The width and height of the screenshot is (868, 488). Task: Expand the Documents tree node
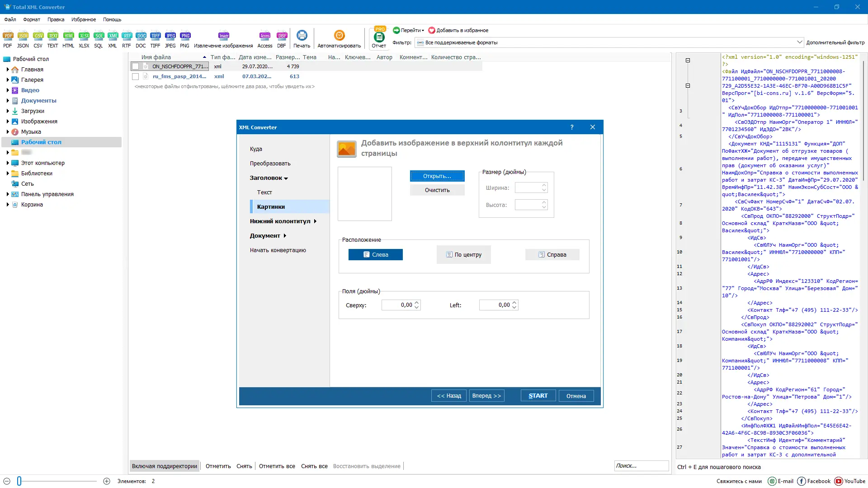point(8,101)
